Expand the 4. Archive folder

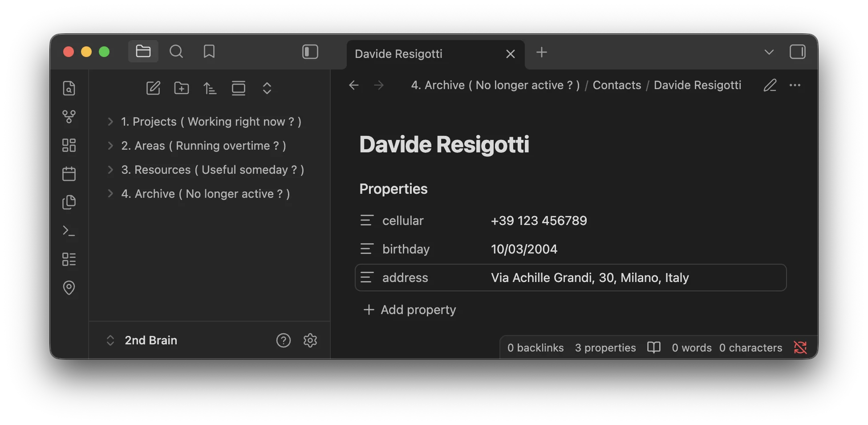click(205, 194)
